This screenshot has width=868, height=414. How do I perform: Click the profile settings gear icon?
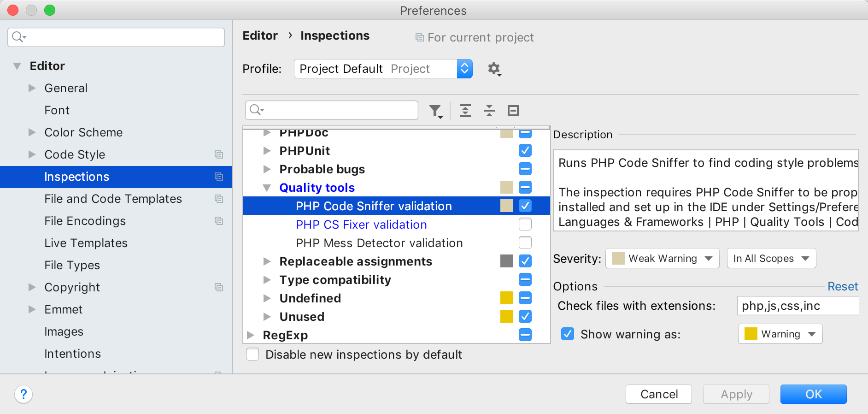point(494,69)
